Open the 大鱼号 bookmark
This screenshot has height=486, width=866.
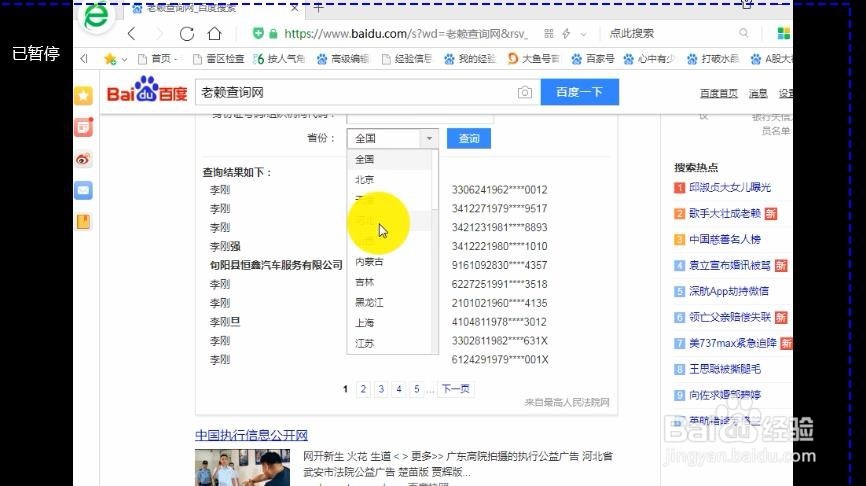[534, 59]
